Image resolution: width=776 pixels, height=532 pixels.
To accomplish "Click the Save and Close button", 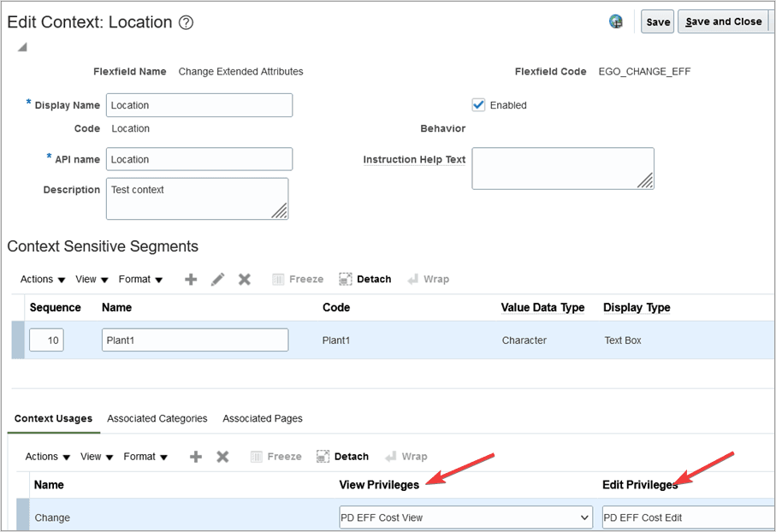I will pyautogui.click(x=723, y=21).
